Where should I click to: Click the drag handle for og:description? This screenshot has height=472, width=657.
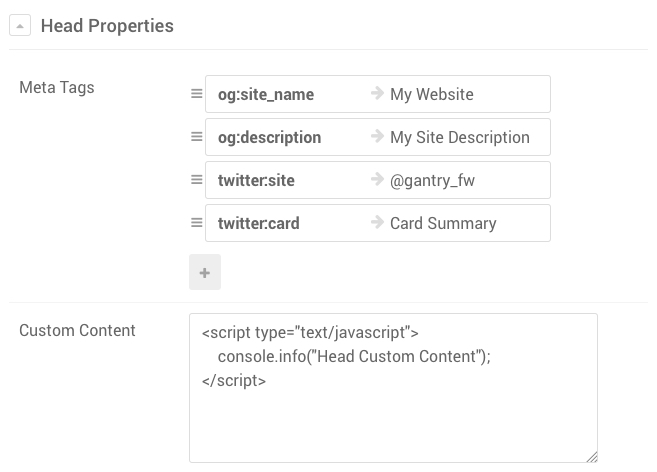tap(196, 137)
